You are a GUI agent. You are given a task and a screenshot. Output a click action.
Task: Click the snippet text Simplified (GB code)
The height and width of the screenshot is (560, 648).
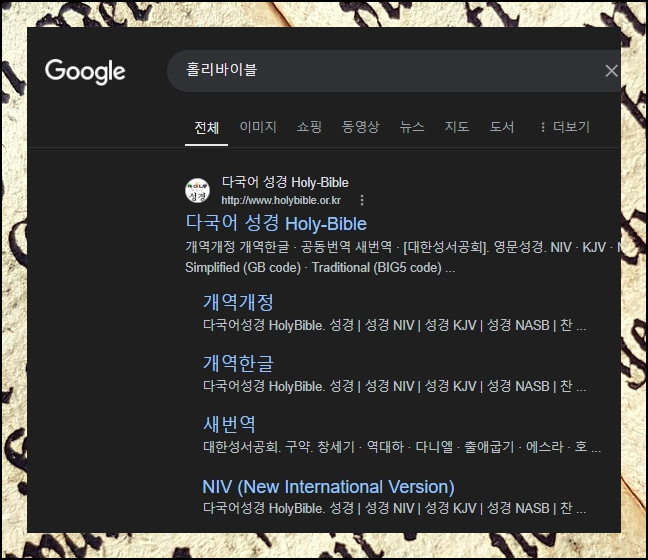pos(243,267)
